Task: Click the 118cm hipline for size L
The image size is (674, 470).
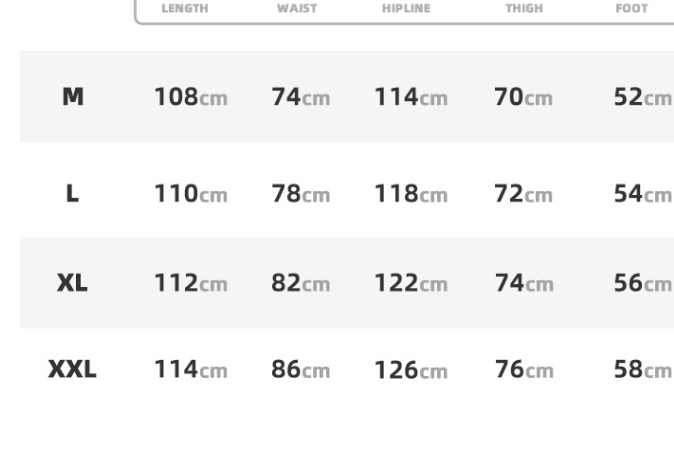Action: 411,194
